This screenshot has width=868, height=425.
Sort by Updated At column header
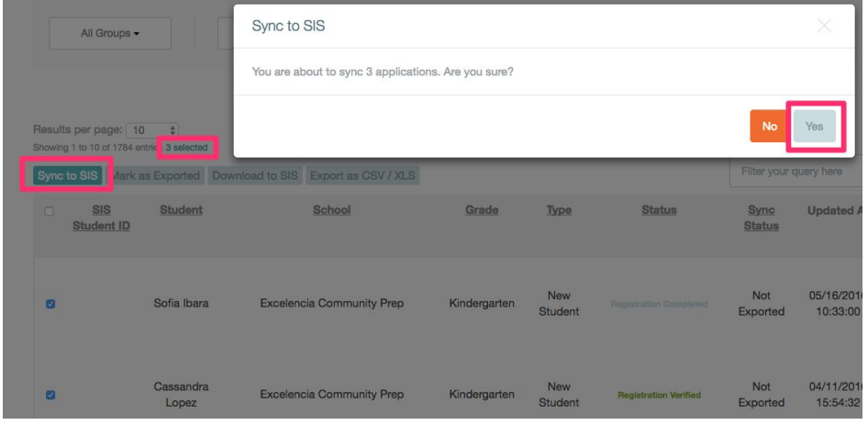coord(836,210)
